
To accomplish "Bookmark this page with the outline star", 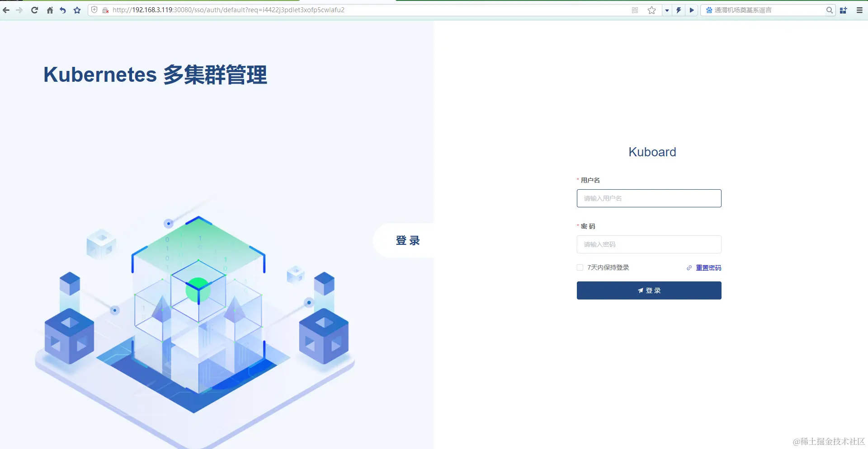I will coord(651,10).
